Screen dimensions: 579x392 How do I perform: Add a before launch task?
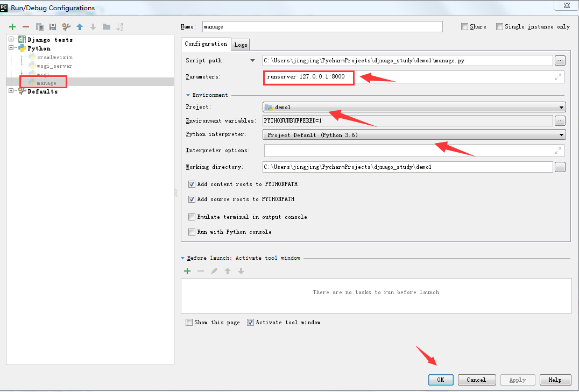tap(187, 272)
